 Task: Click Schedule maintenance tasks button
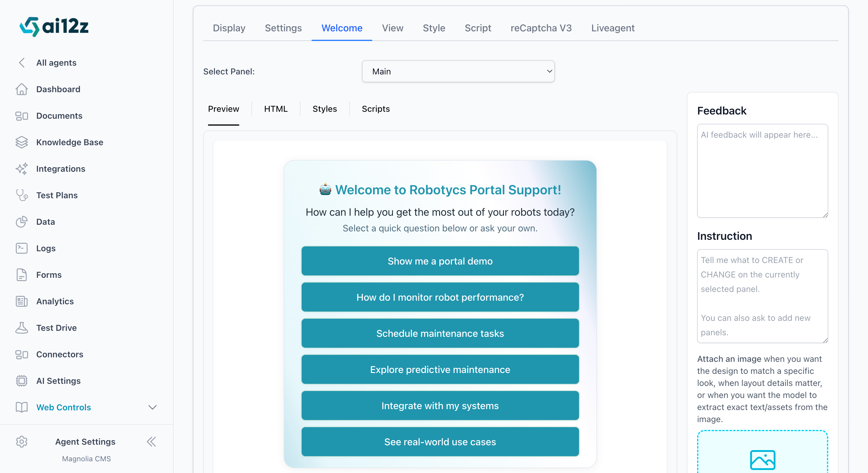coord(440,333)
